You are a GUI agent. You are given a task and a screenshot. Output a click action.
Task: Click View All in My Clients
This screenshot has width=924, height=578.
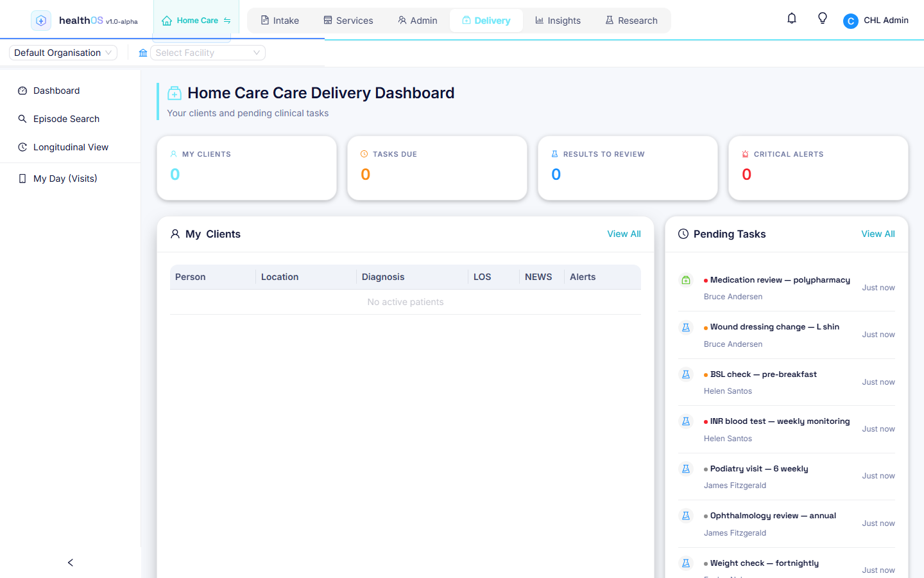click(624, 234)
